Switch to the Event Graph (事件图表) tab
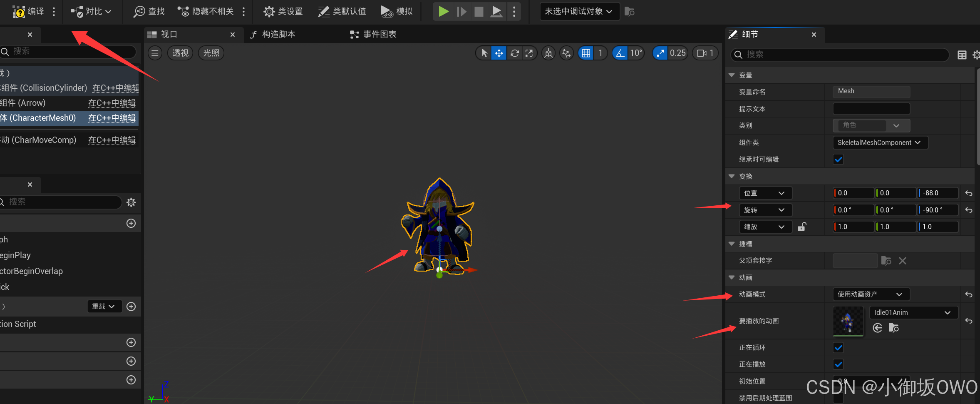 373,34
